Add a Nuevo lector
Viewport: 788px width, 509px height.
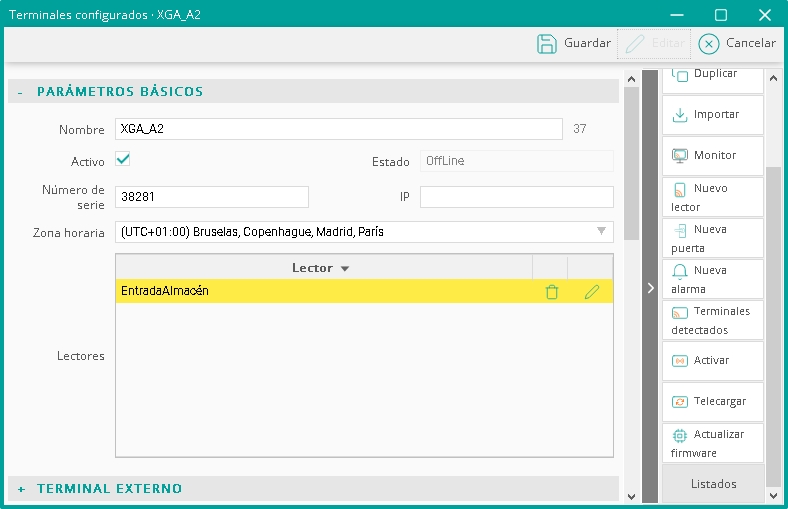(712, 197)
